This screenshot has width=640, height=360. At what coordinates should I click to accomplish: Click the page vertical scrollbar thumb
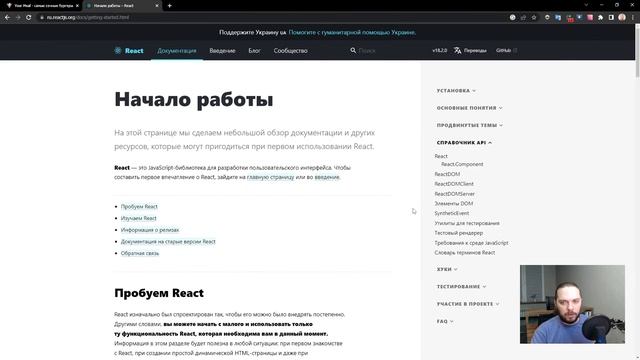[x=637, y=52]
